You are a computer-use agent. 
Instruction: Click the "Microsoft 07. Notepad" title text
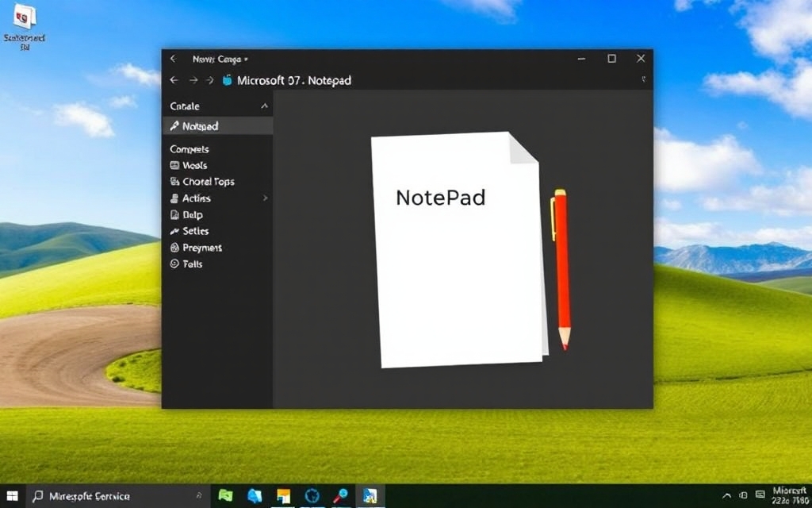(x=294, y=80)
